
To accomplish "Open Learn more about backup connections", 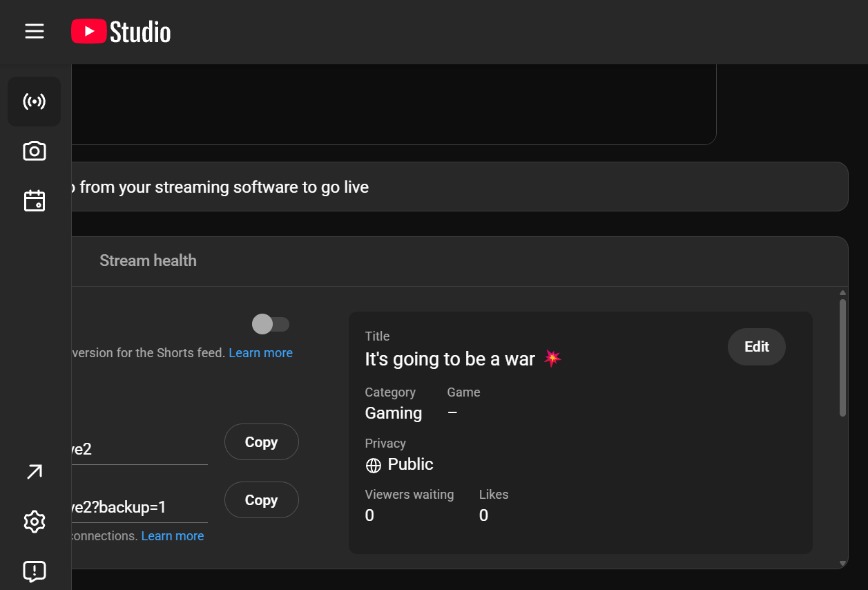I will point(172,535).
